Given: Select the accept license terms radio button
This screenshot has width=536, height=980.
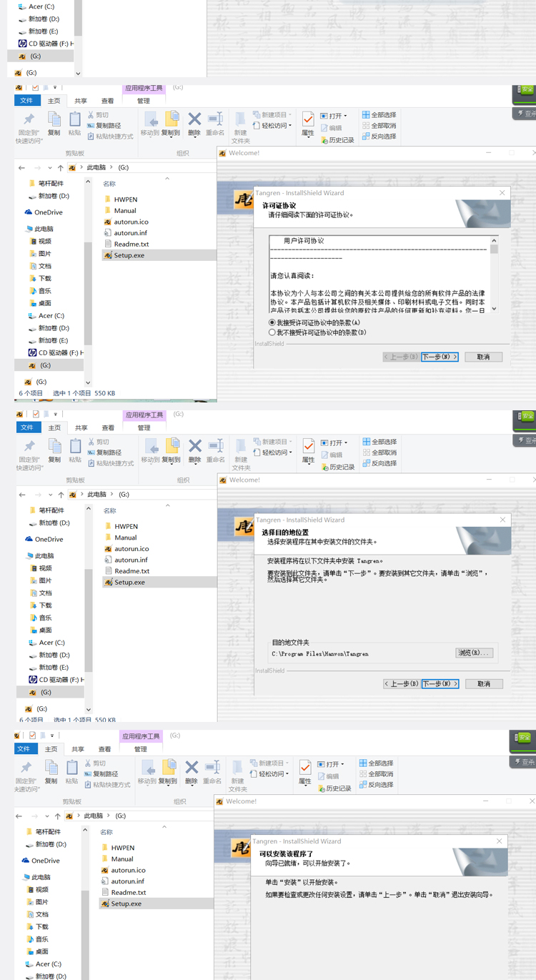Looking at the screenshot, I should [x=272, y=323].
